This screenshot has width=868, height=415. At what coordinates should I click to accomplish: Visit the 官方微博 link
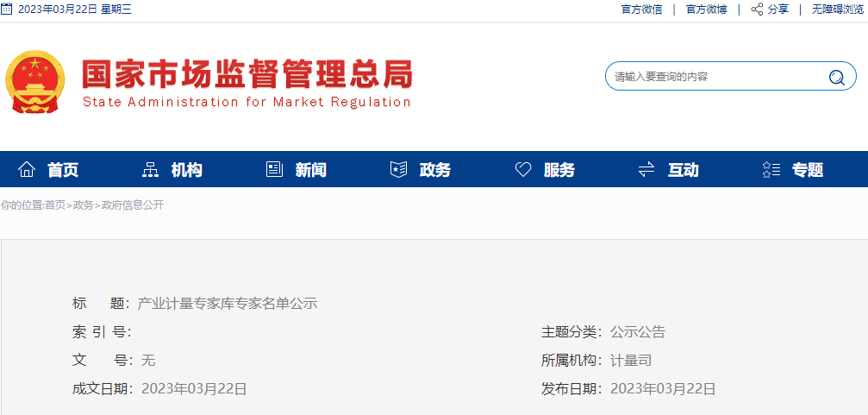(x=706, y=9)
